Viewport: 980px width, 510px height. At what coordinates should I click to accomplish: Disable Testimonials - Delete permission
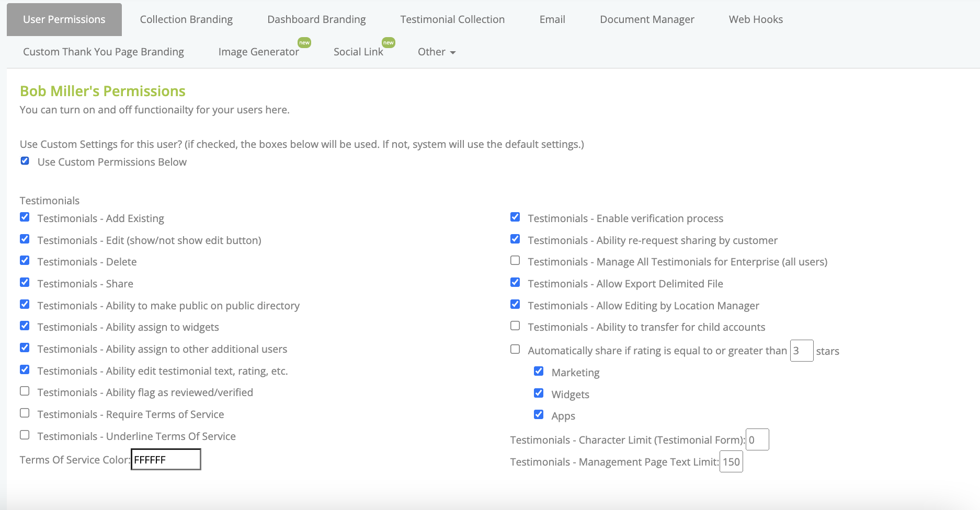[x=25, y=260]
